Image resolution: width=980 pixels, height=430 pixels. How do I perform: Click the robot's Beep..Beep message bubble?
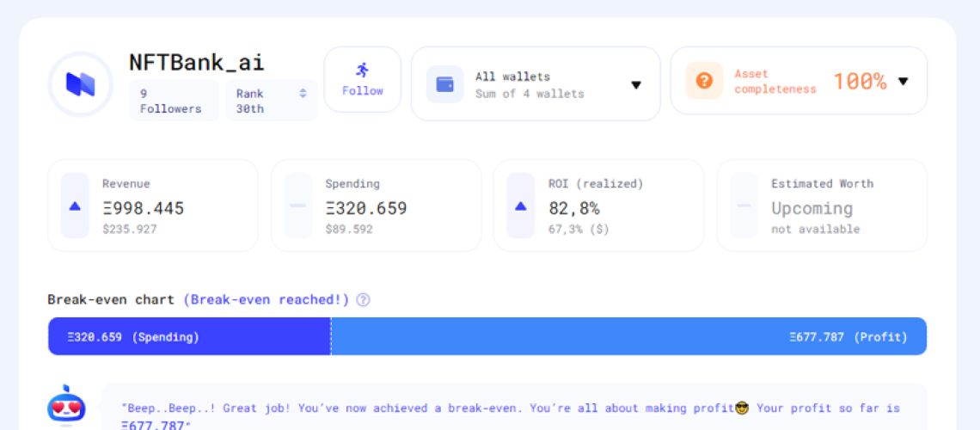[514, 407]
